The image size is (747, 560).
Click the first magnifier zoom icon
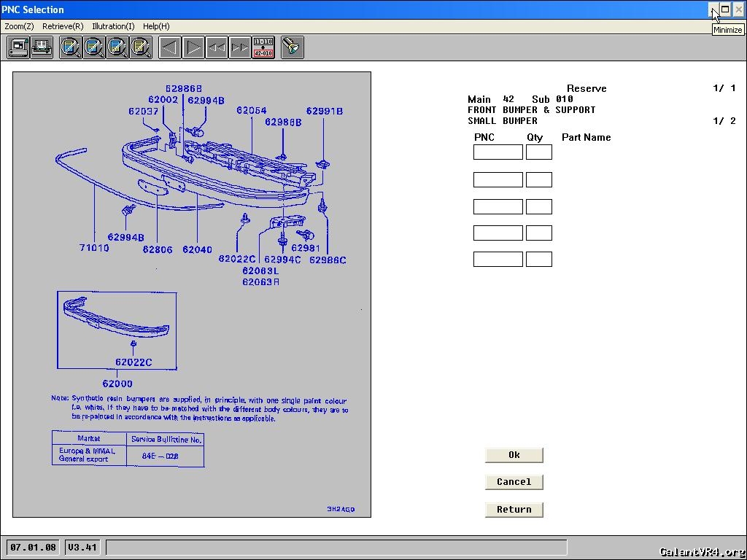click(x=71, y=48)
